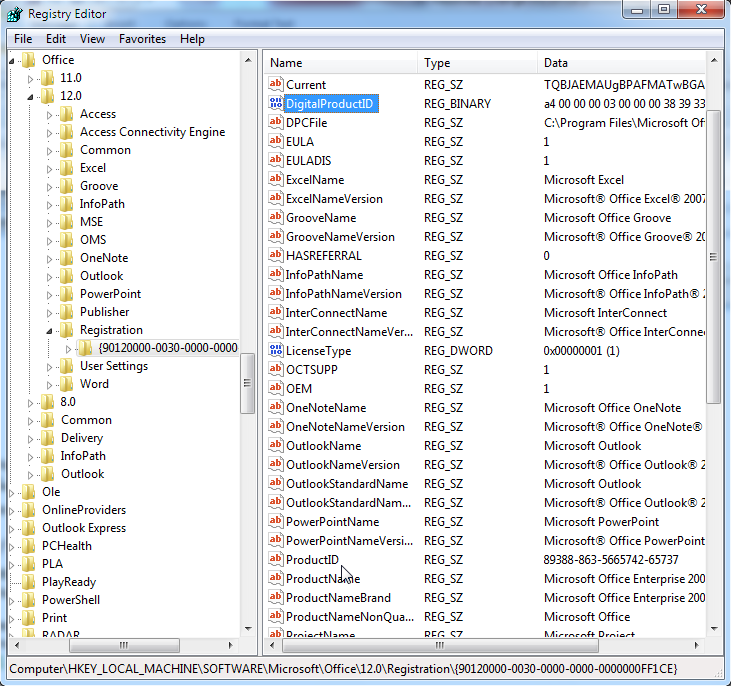Select the ProductNameNonQua... value

pos(350,617)
